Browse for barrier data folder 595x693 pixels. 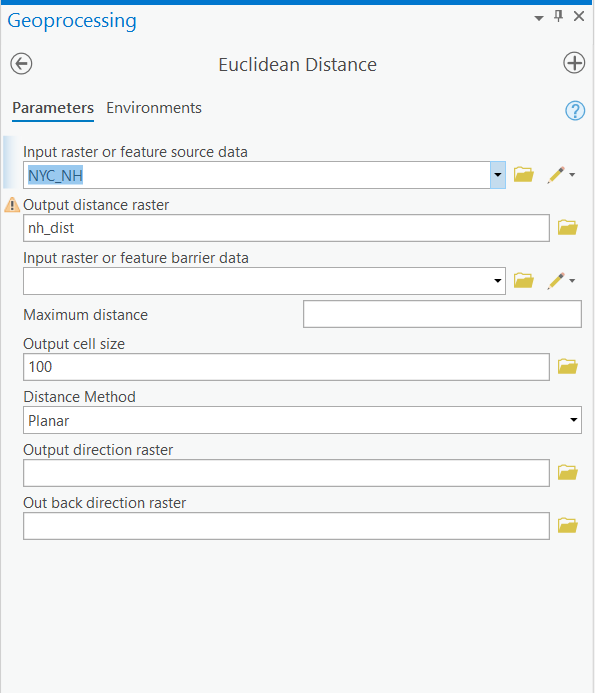click(x=523, y=281)
